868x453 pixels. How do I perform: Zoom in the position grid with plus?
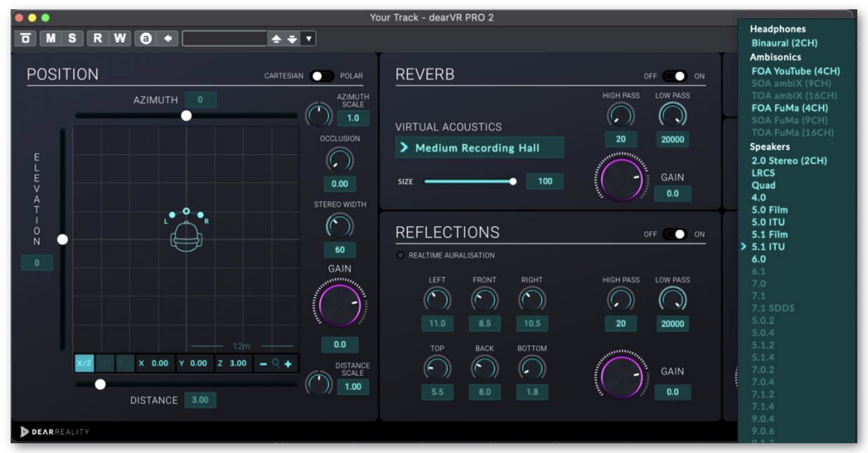coord(288,364)
